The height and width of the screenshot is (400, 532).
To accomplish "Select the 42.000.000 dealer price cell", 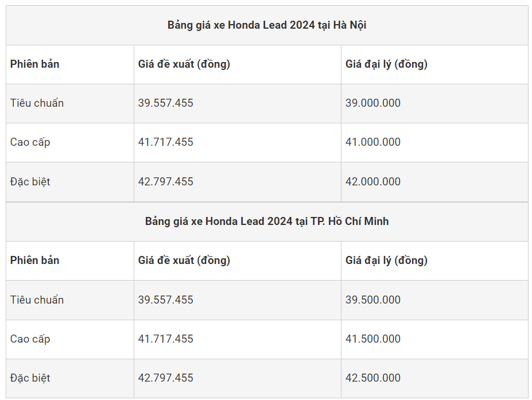I will [x=373, y=182].
